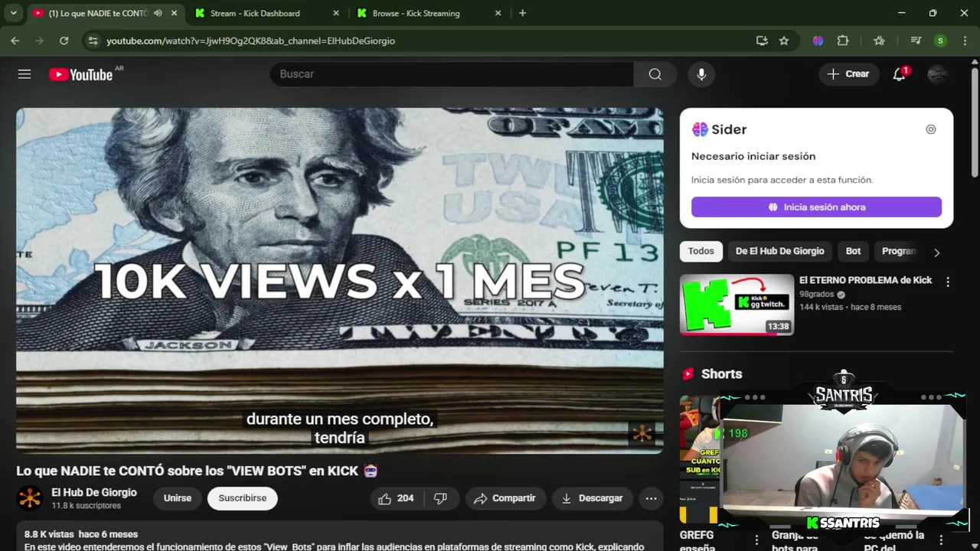Viewport: 980px width, 551px height.
Task: Click Inicia sesión ahora button
Action: coord(816,207)
